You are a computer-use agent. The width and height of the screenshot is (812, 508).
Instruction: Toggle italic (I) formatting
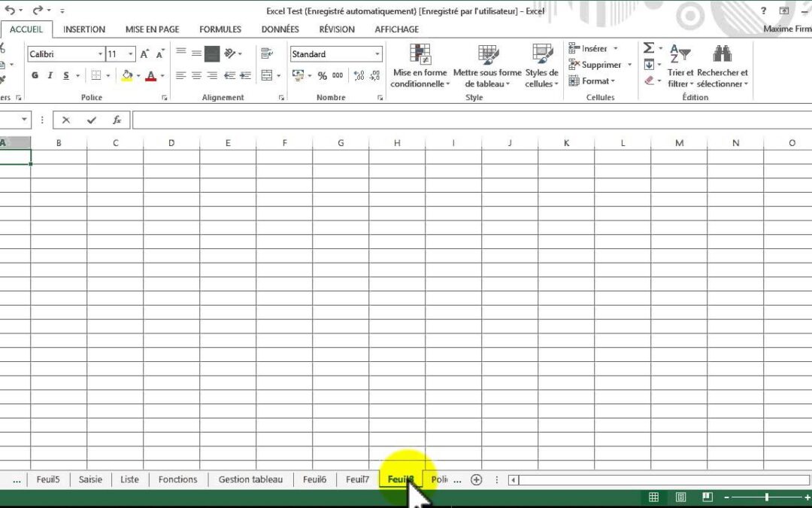pyautogui.click(x=50, y=76)
